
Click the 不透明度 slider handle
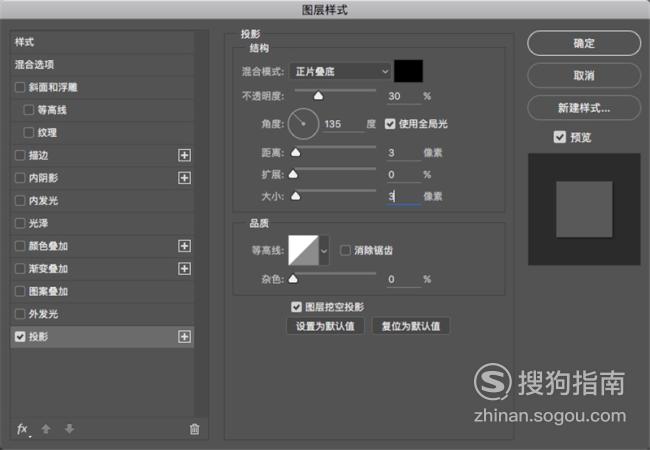pyautogui.click(x=318, y=96)
